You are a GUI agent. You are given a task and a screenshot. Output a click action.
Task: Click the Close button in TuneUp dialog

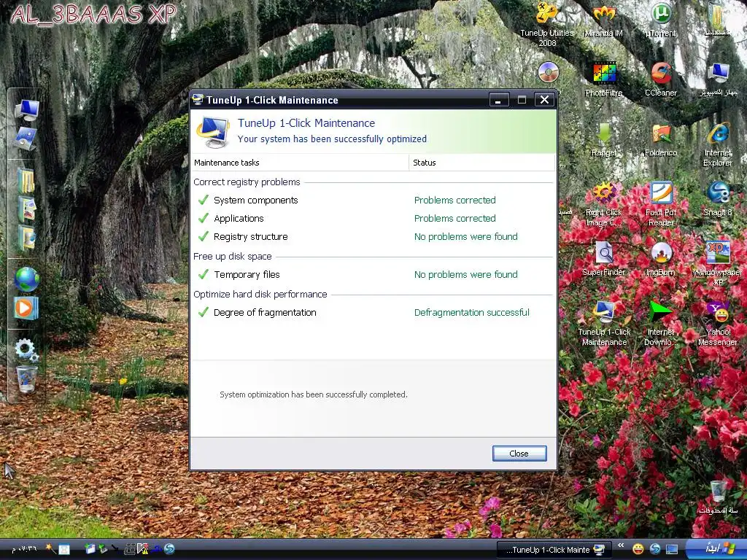click(519, 454)
